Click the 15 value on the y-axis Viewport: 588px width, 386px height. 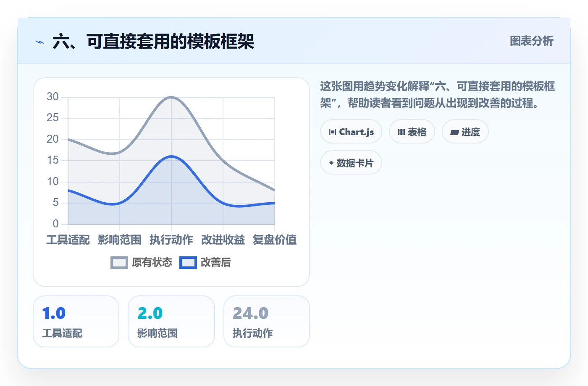coord(53,160)
